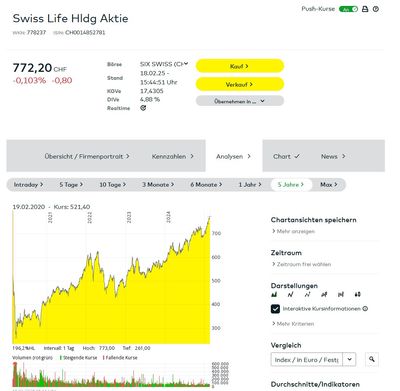Open the Übersicht / Firmenportrait tab
400x391 pixels.
click(x=87, y=156)
